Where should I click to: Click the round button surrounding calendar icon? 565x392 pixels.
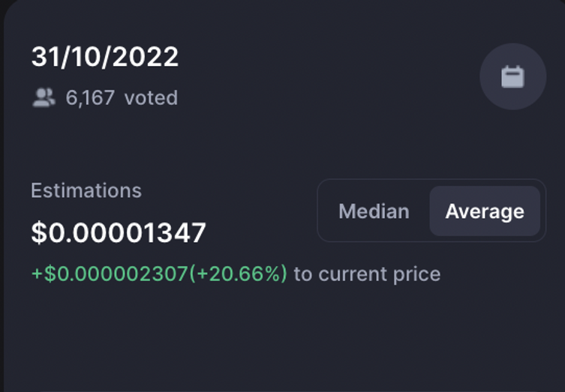pyautogui.click(x=512, y=76)
